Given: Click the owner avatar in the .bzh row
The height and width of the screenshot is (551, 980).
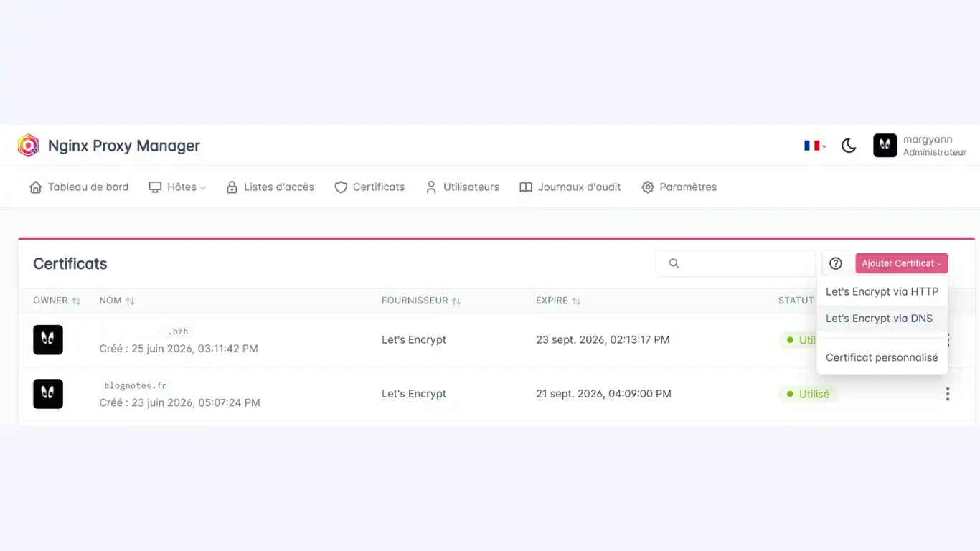Looking at the screenshot, I should click(x=48, y=339).
